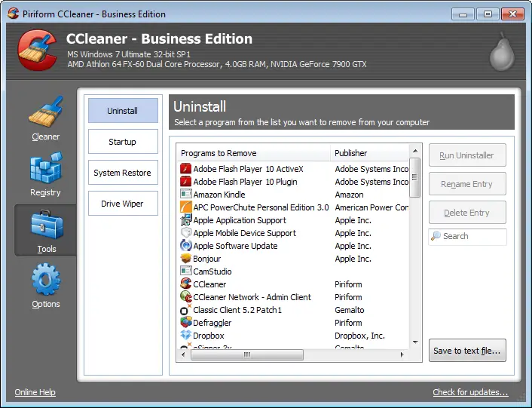Viewport: 532px width, 408px height.
Task: Click the Apple Software Update icon
Action: (x=185, y=245)
